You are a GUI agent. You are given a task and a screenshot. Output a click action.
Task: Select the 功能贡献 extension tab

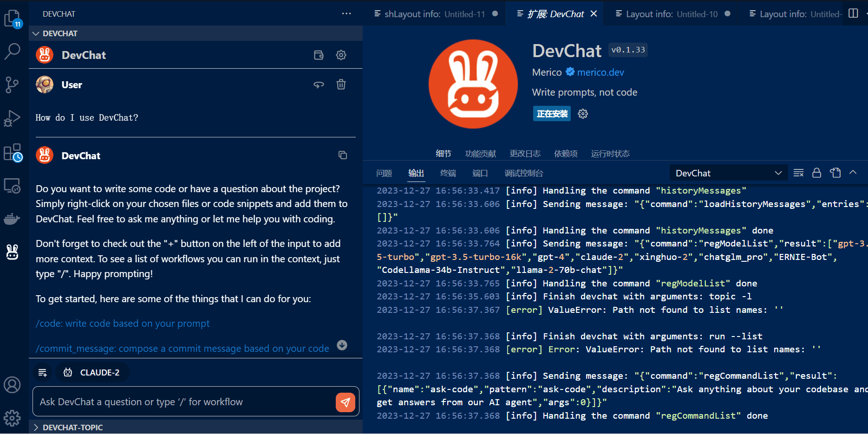[x=481, y=154]
